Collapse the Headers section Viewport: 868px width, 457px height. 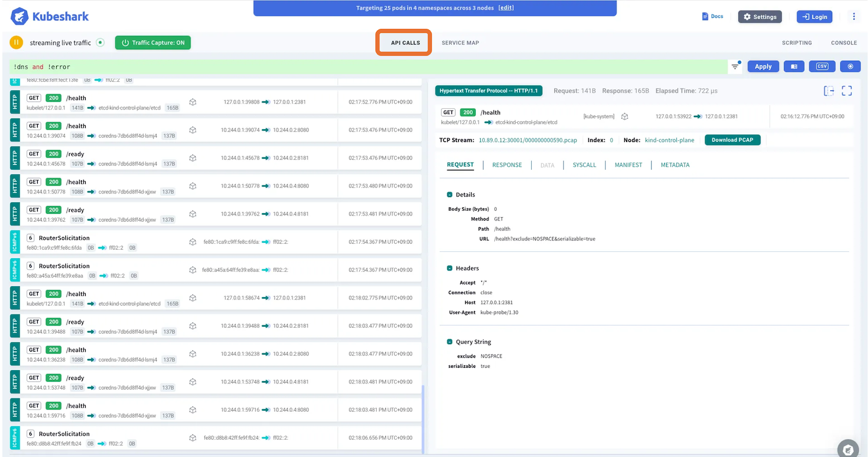(450, 268)
